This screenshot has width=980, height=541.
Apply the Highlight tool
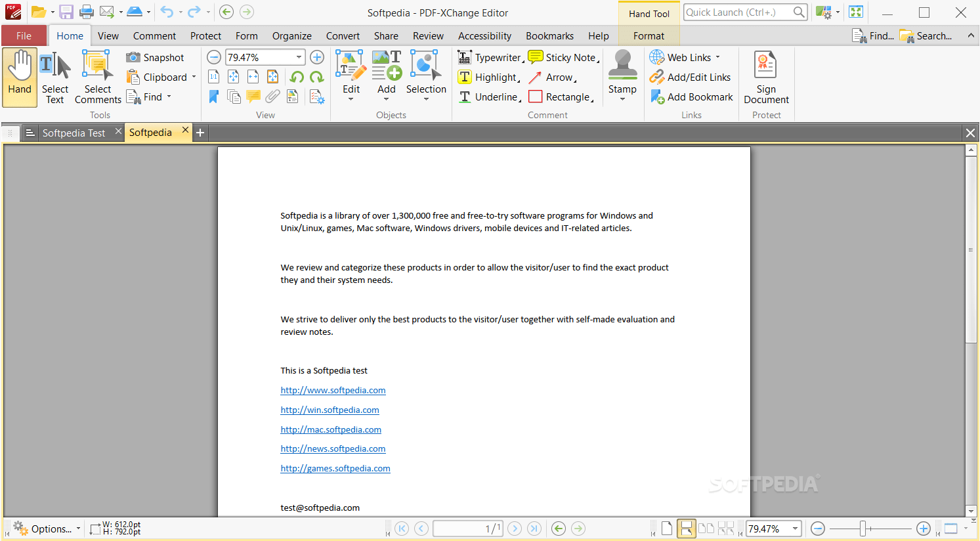(x=488, y=77)
